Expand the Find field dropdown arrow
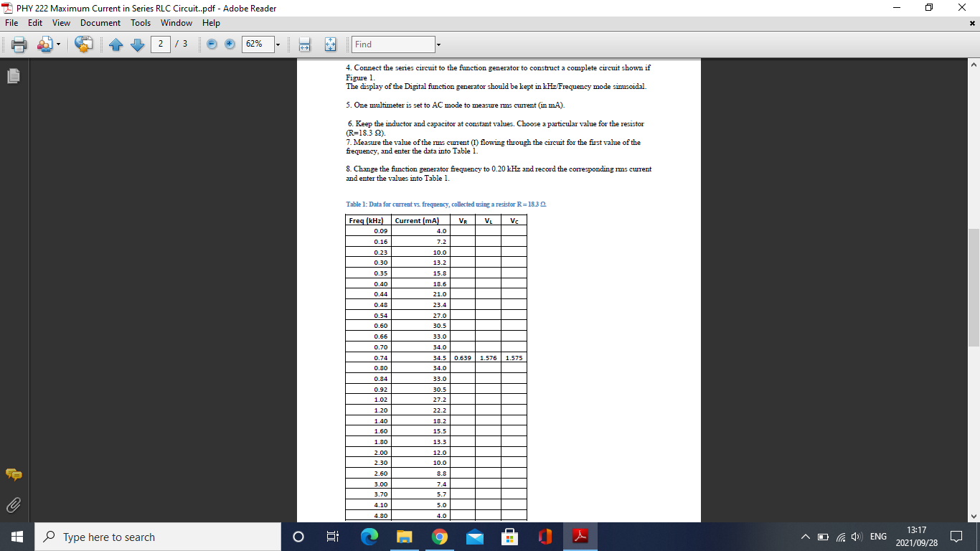Image resolution: width=980 pixels, height=551 pixels. (438, 44)
